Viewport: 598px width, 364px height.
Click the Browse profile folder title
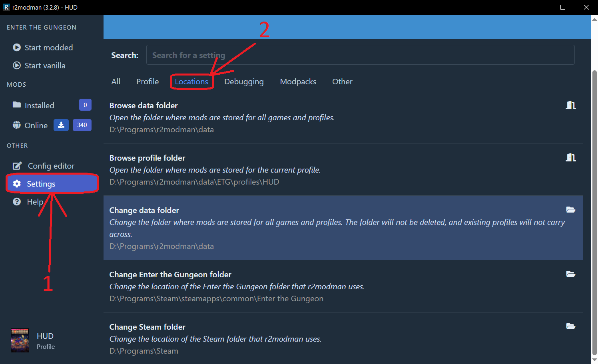(148, 158)
